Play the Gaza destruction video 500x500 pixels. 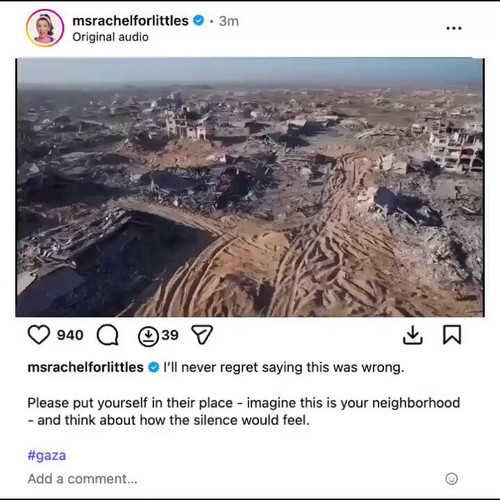pos(250,187)
